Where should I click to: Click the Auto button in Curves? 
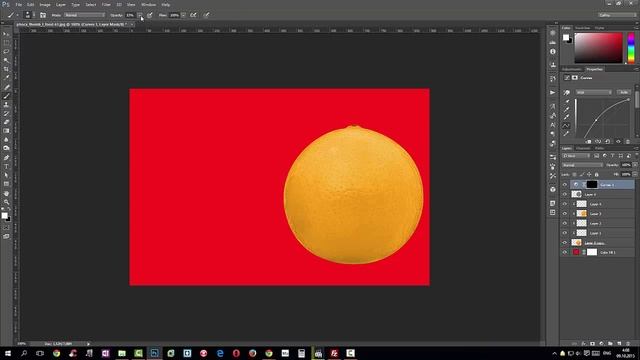[624, 93]
